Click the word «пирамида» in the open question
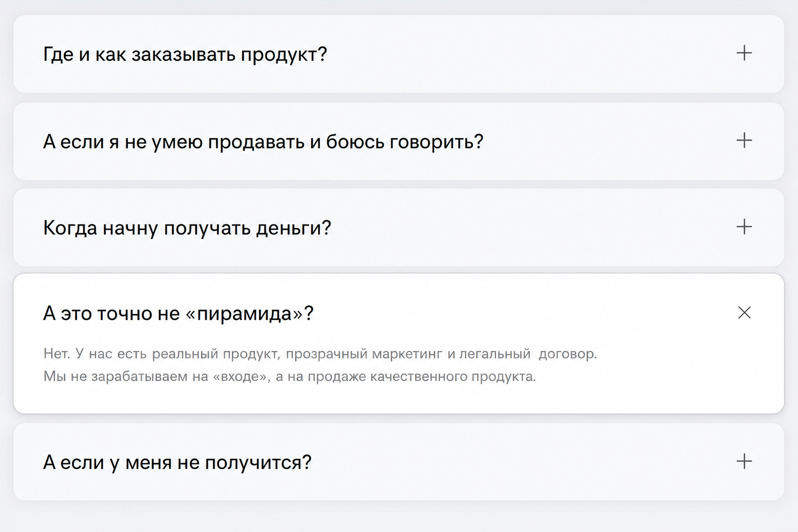This screenshot has height=532, width=798. point(244,314)
